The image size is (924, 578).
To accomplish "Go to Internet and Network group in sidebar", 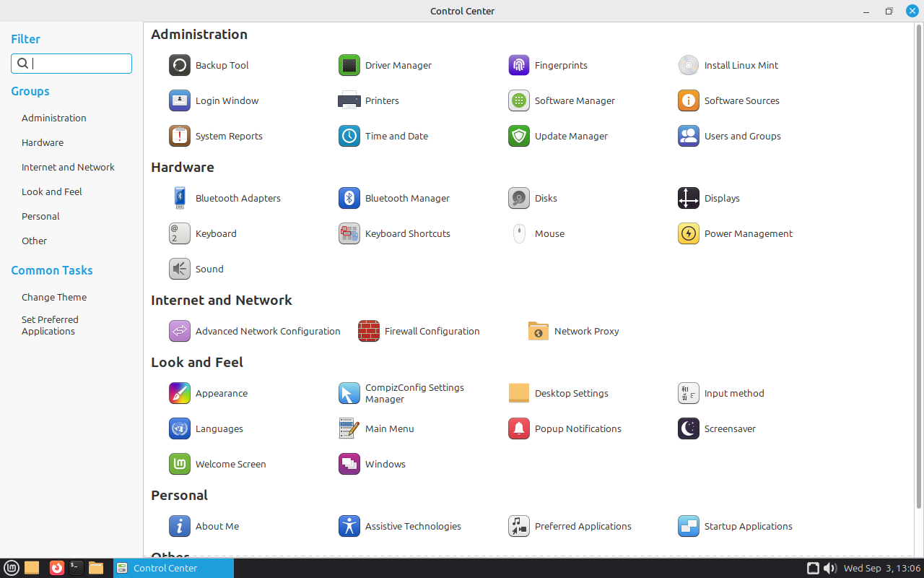I will click(68, 167).
